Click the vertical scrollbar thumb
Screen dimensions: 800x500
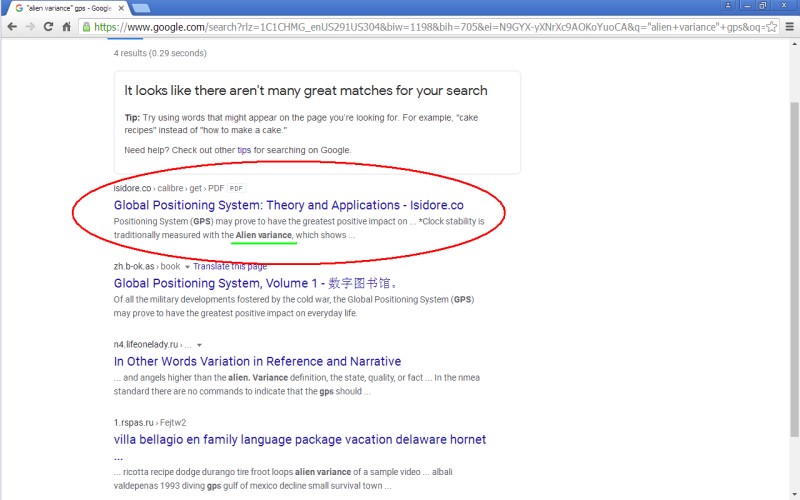[x=795, y=269]
